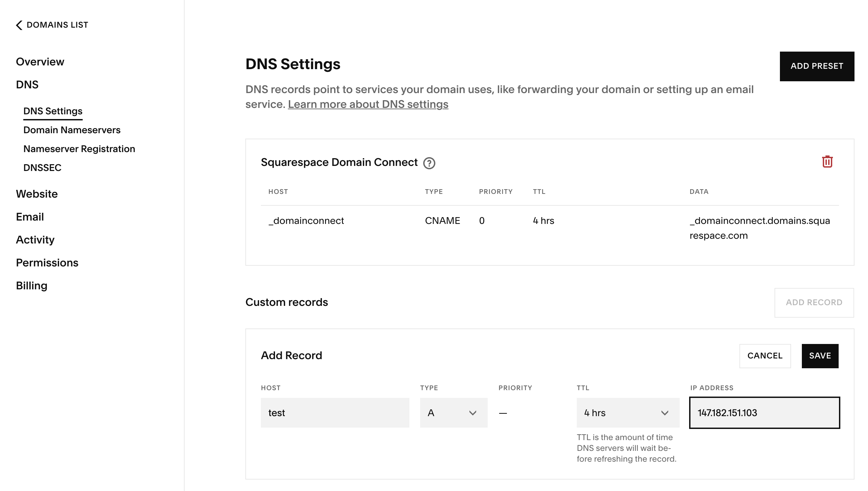
Task: Select the IP address field with 147.182.151.103
Action: click(x=764, y=412)
